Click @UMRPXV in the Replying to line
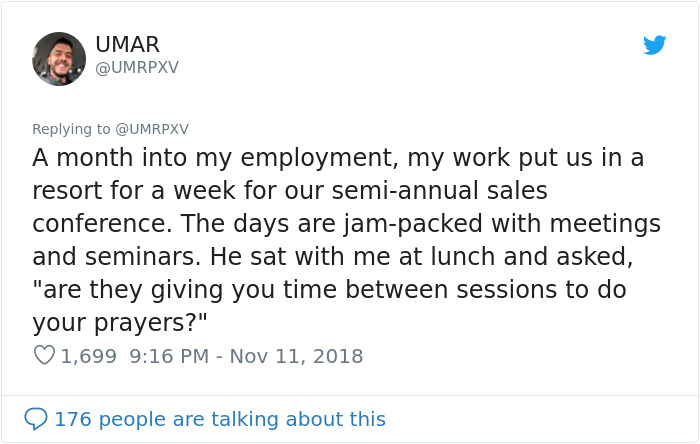 tap(150, 129)
